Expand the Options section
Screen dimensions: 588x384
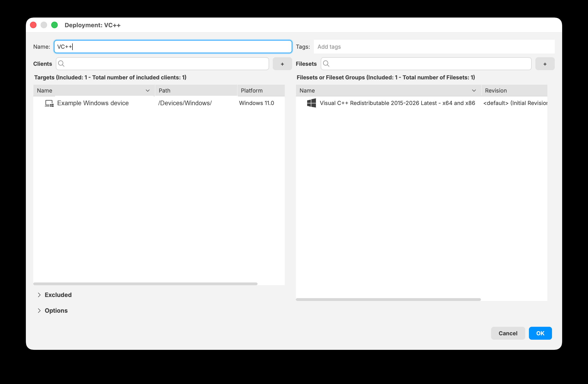[x=39, y=311]
